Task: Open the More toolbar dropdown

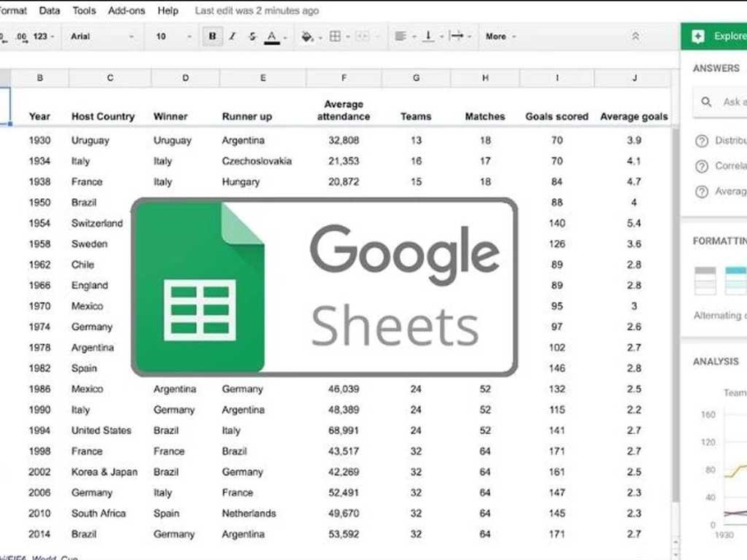Action: click(x=500, y=36)
